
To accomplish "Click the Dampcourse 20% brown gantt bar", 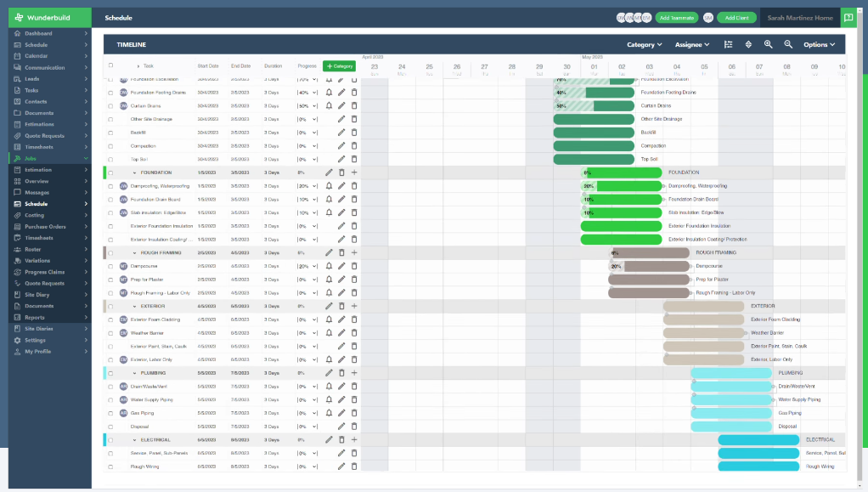I will (x=649, y=266).
